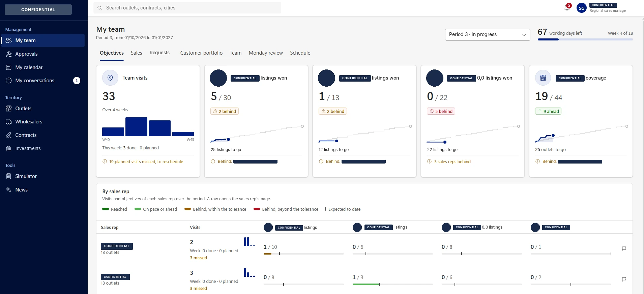Click the 5 behind status badge
644x294 pixels.
[441, 111]
